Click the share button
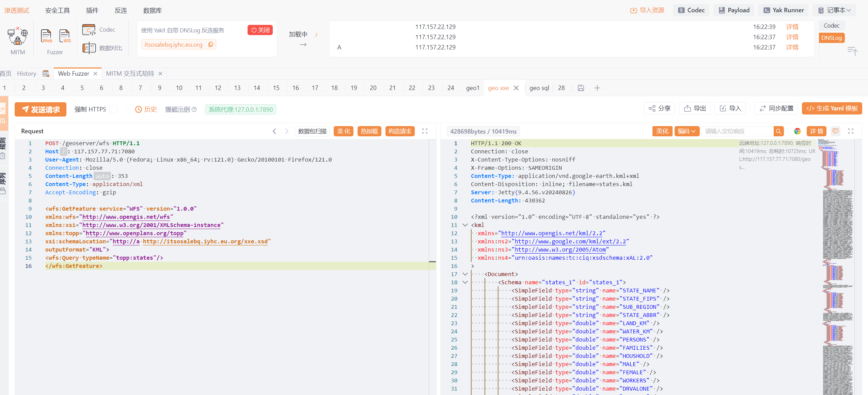Viewport: 868px width, 395px height. click(x=660, y=108)
